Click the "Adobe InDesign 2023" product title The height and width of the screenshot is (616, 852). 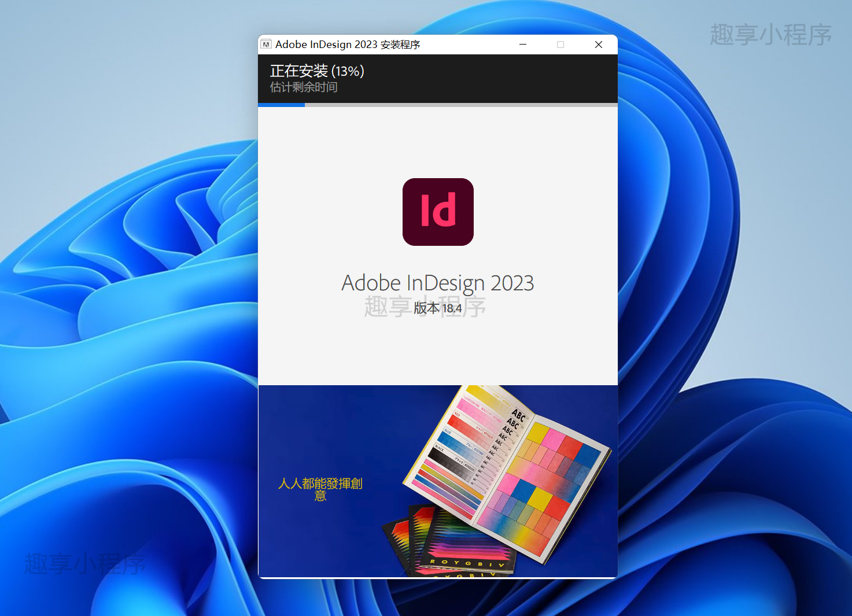coord(438,283)
